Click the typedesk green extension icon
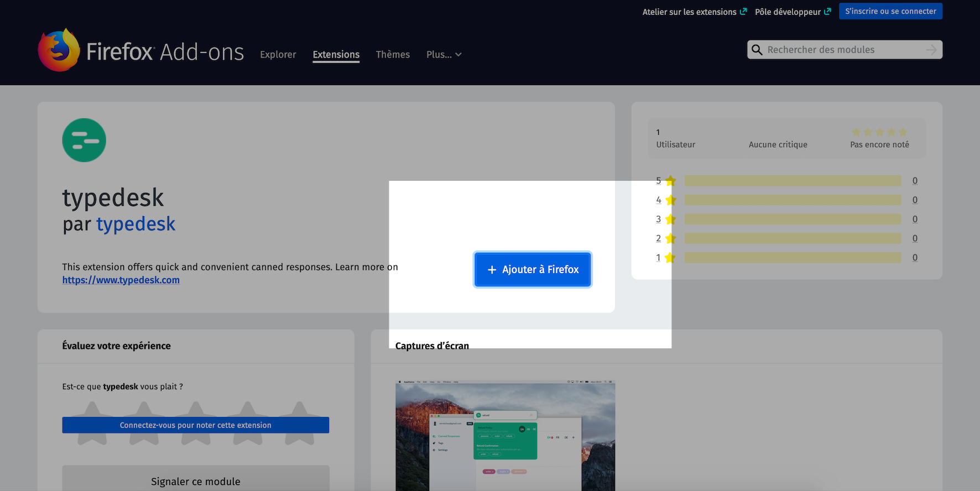Image resolution: width=980 pixels, height=491 pixels. click(x=84, y=140)
